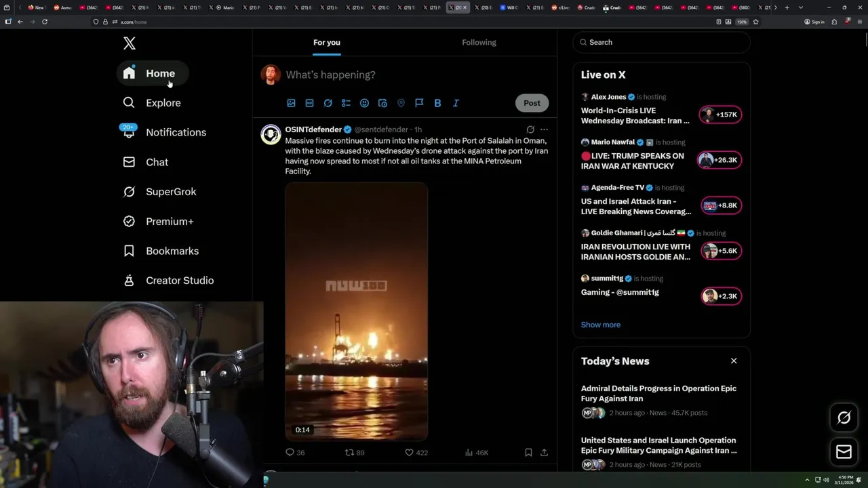Screen dimensions: 868x488
Task: Open US and Israel Launch Operation story
Action: coord(658,445)
